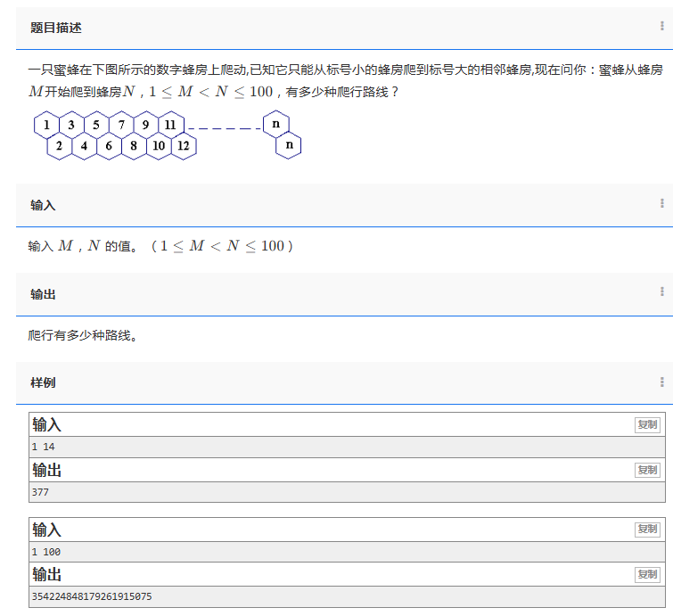Click hexagon labeled 1 in diagram
673x616 pixels.
pos(46,125)
